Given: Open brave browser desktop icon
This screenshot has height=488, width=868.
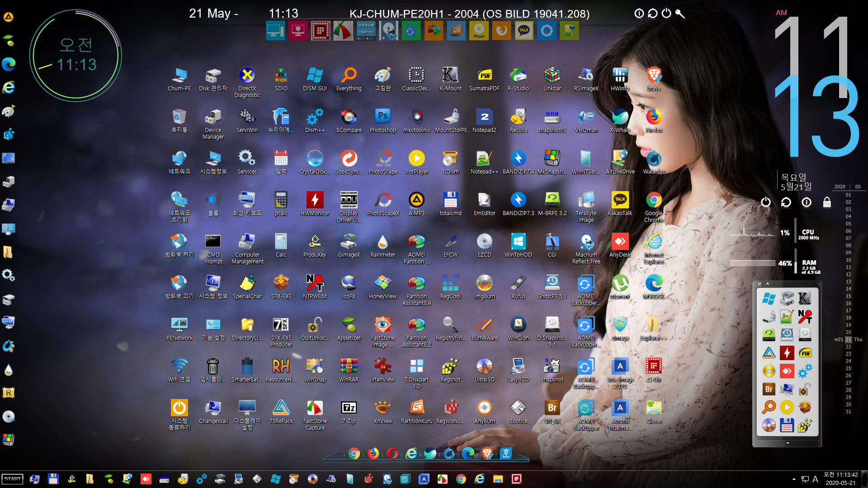Looking at the screenshot, I should (654, 80).
